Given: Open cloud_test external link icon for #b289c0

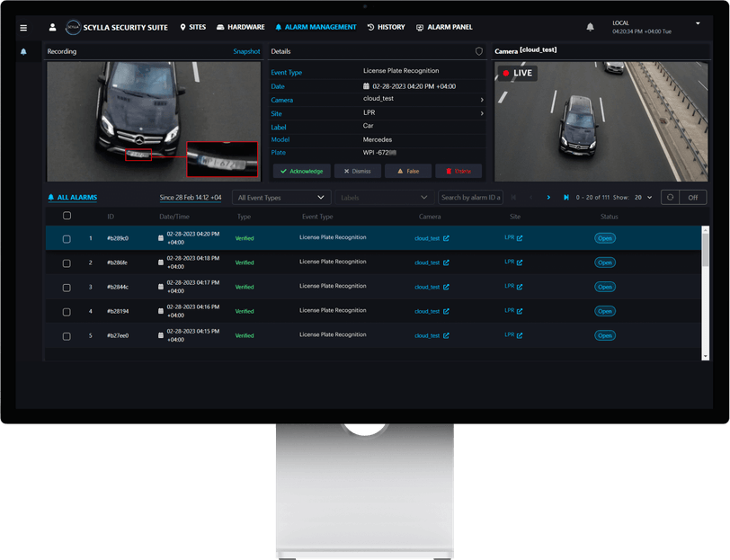Looking at the screenshot, I should 446,238.
